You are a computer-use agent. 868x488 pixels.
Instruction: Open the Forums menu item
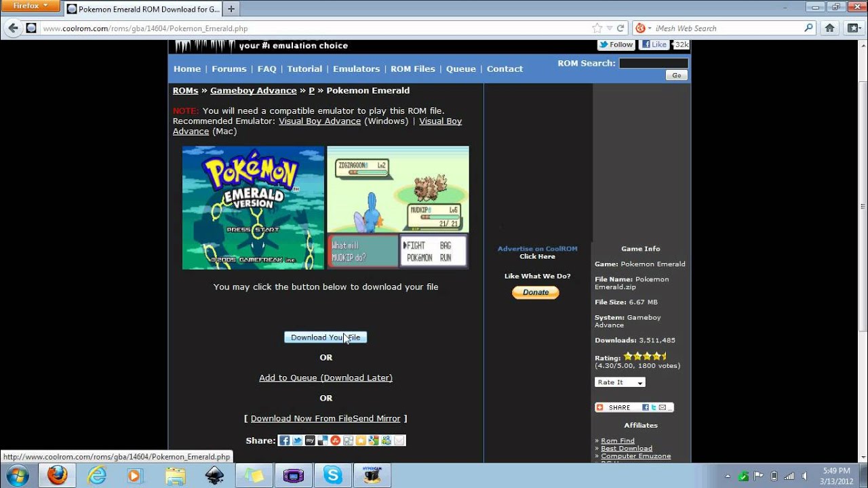229,69
